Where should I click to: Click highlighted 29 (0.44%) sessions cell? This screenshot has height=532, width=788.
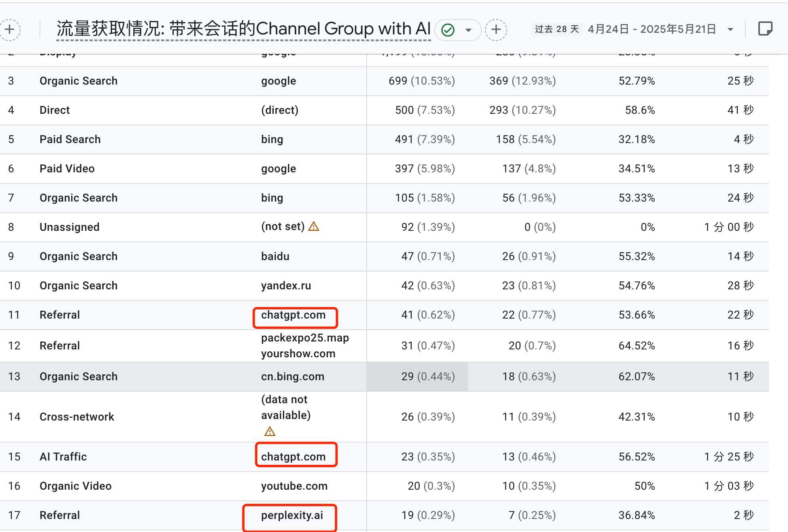(x=428, y=376)
